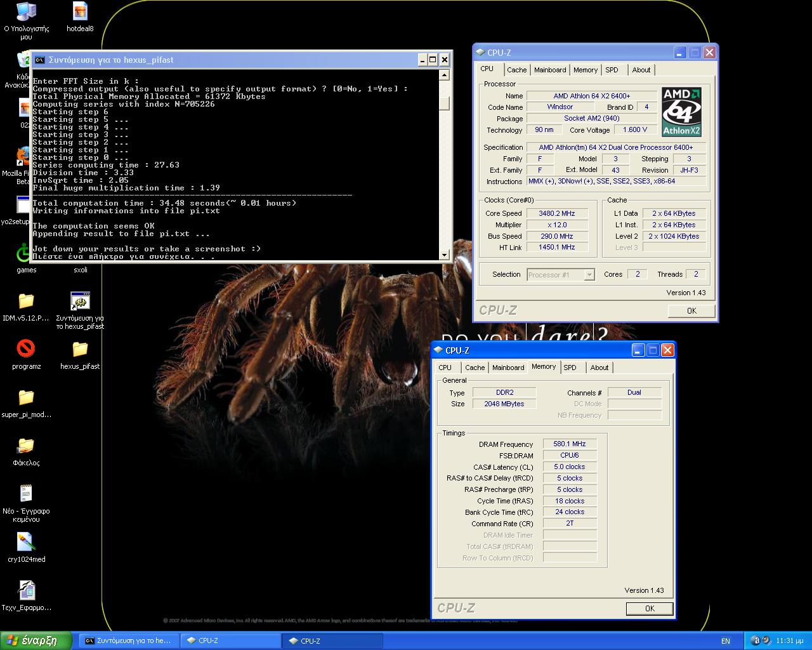Click the lower CPU-Z window's title icon
The height and width of the screenshot is (650, 812).
click(x=438, y=350)
